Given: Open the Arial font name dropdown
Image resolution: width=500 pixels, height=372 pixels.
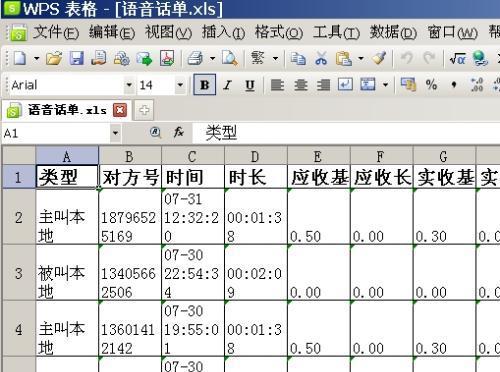Looking at the screenshot, I should 129,85.
